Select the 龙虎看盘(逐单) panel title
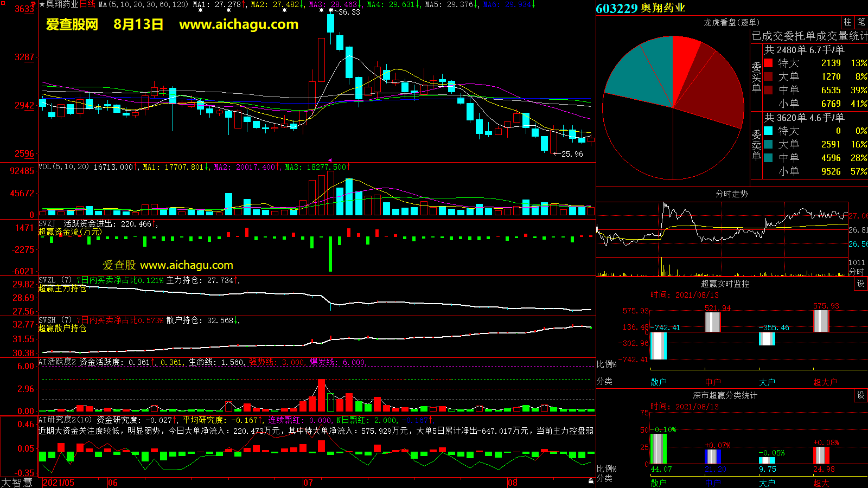 point(731,22)
